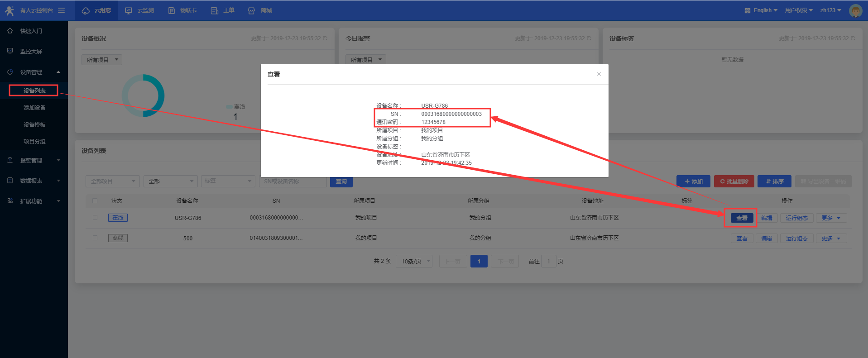This screenshot has height=358, width=868.
Task: Refresh the 设备概况 panel via refresh icon
Action: [325, 38]
